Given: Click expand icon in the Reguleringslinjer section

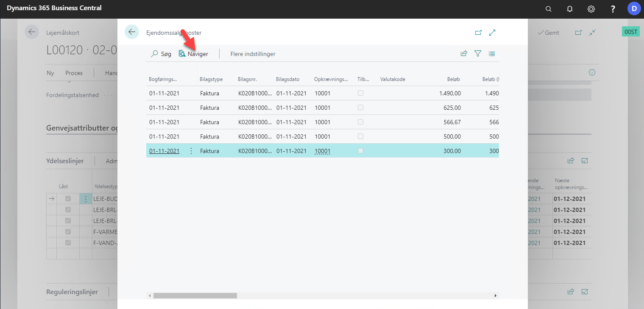Looking at the screenshot, I should [x=585, y=292].
